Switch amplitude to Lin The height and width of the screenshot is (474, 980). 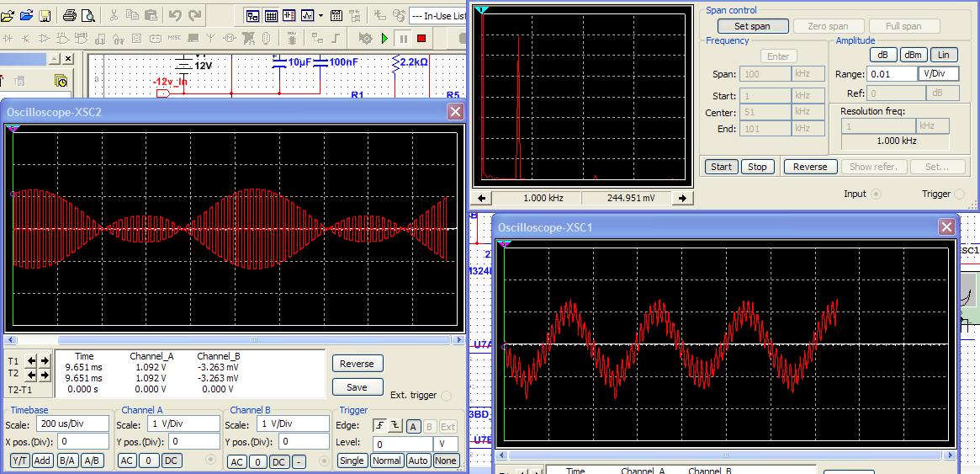tap(944, 55)
